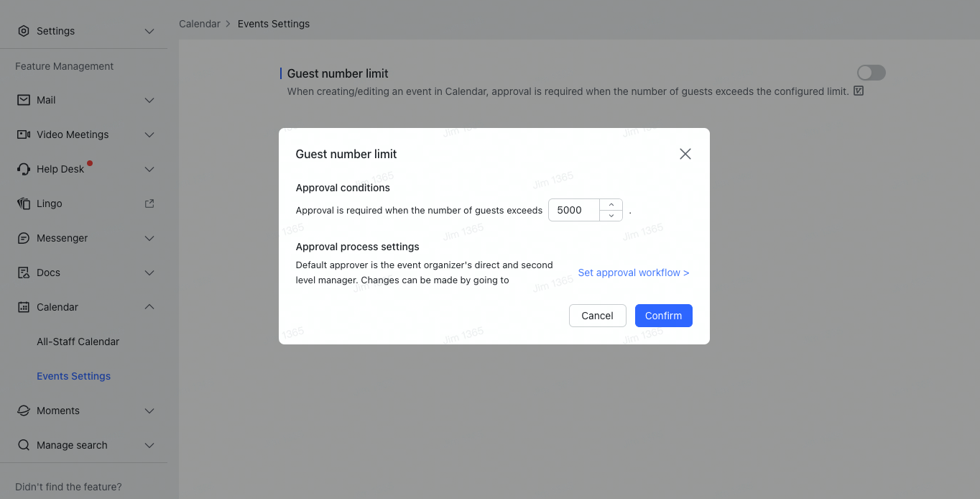The width and height of the screenshot is (980, 499).
Task: Select All-Staff Calendar in the sidebar
Action: tap(78, 342)
